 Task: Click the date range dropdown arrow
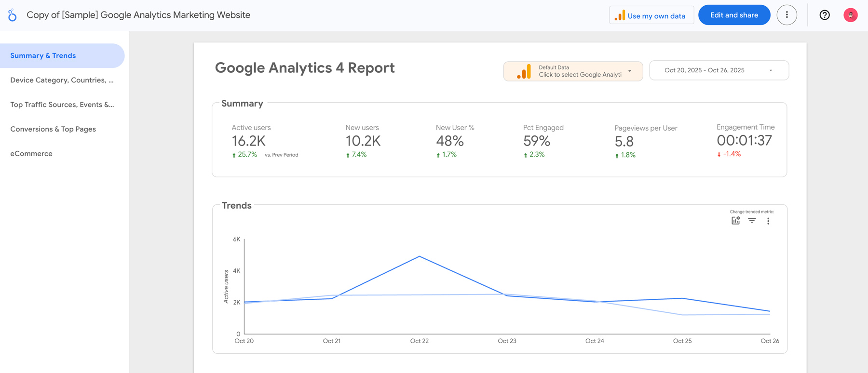point(771,70)
